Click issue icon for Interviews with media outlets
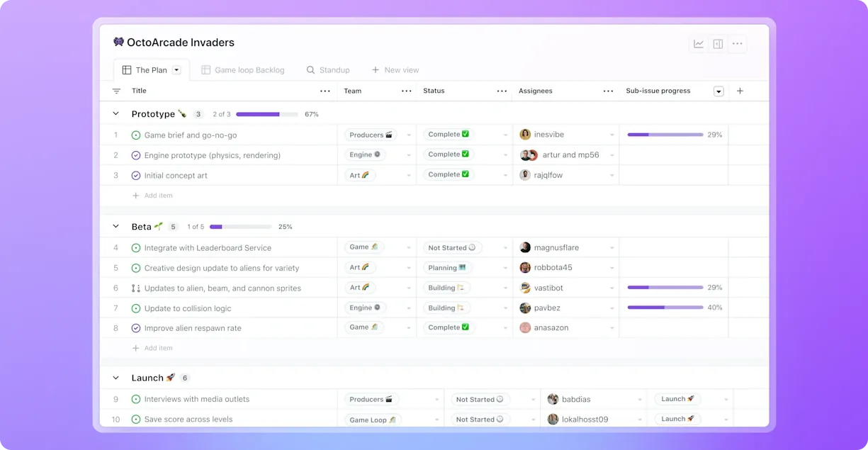This screenshot has width=868, height=450. coord(136,399)
